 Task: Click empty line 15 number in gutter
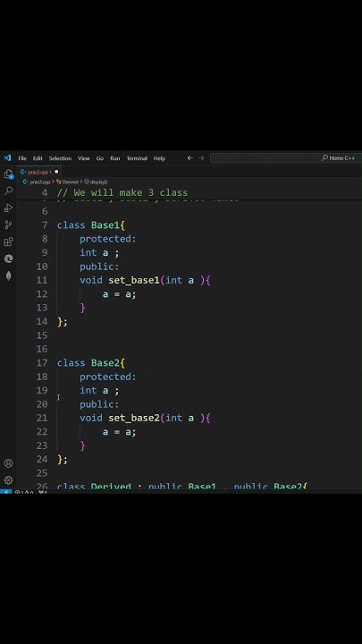[42, 335]
